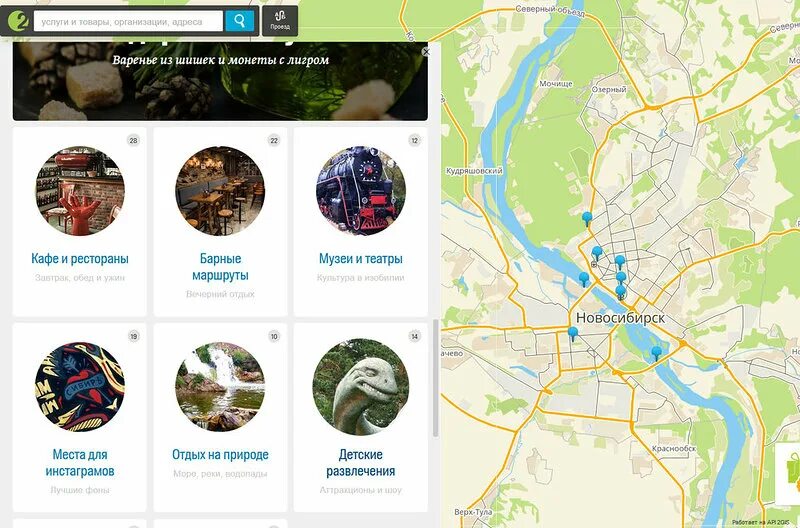Click the panel's vertical scrollbar thumb
The image size is (800, 528).
point(435,378)
